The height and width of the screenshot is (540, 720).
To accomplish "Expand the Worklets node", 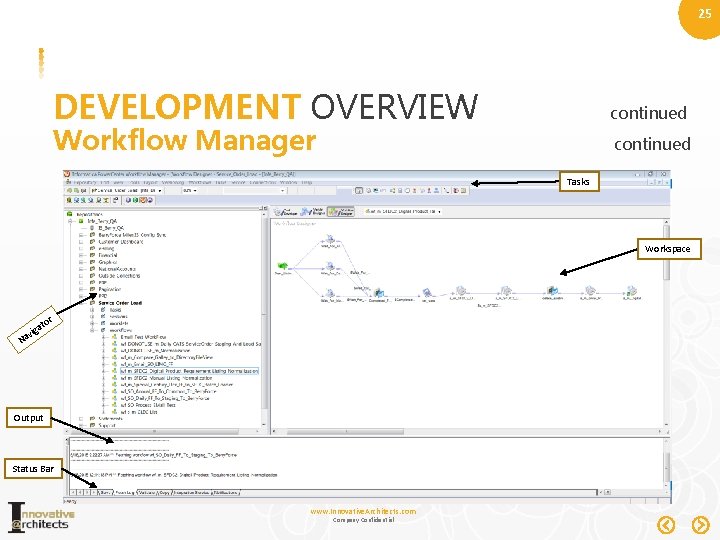I will coord(92,323).
